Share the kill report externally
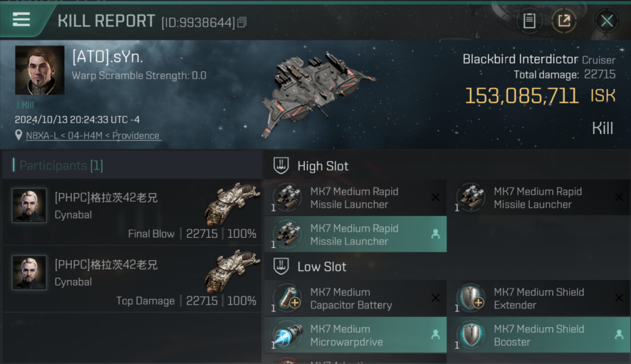 point(564,21)
